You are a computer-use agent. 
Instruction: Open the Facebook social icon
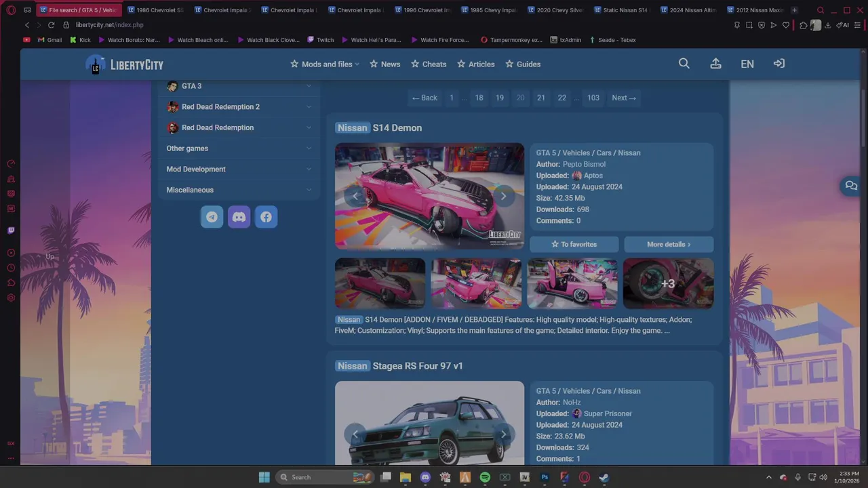tap(266, 217)
